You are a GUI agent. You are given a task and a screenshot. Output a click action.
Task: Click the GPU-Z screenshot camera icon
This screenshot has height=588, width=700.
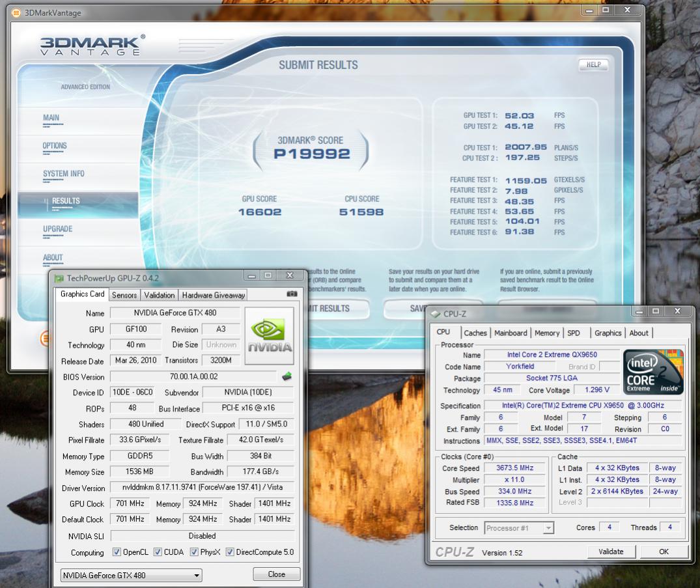292,294
